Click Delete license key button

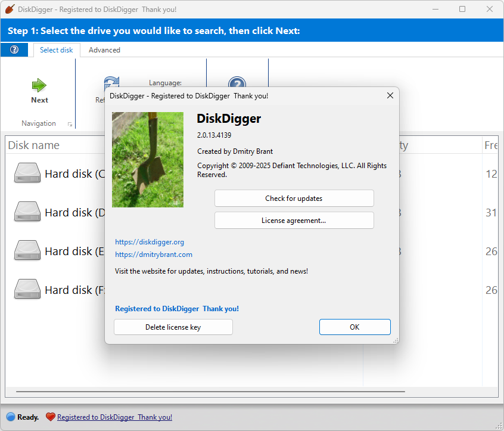click(x=173, y=327)
